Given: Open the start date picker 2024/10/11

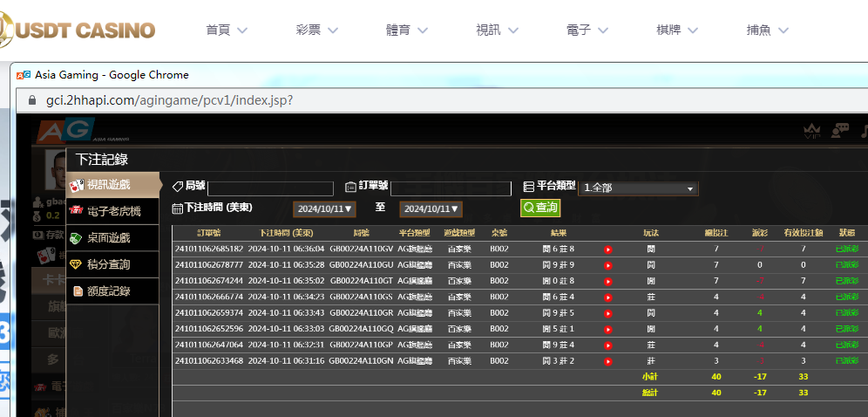Looking at the screenshot, I should click(324, 209).
